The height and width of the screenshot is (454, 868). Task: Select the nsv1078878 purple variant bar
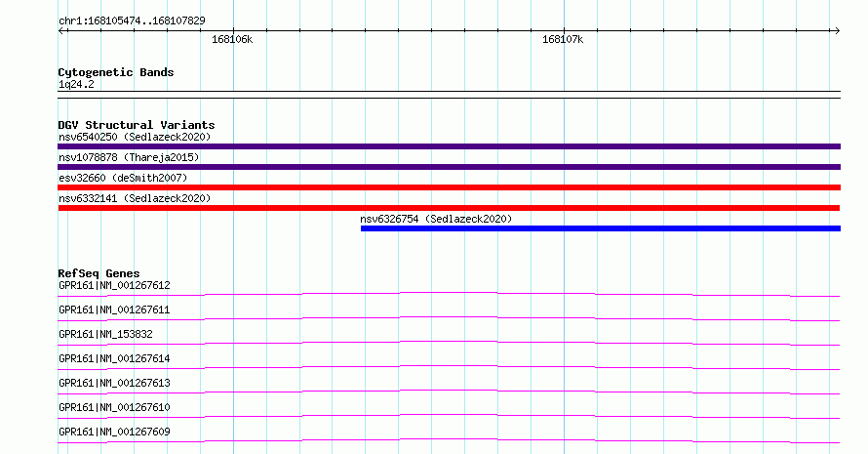(449, 167)
